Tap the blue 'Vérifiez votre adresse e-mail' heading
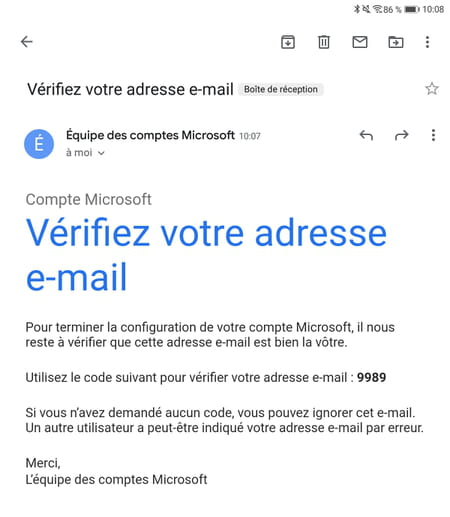The height and width of the screenshot is (517, 450). click(206, 255)
